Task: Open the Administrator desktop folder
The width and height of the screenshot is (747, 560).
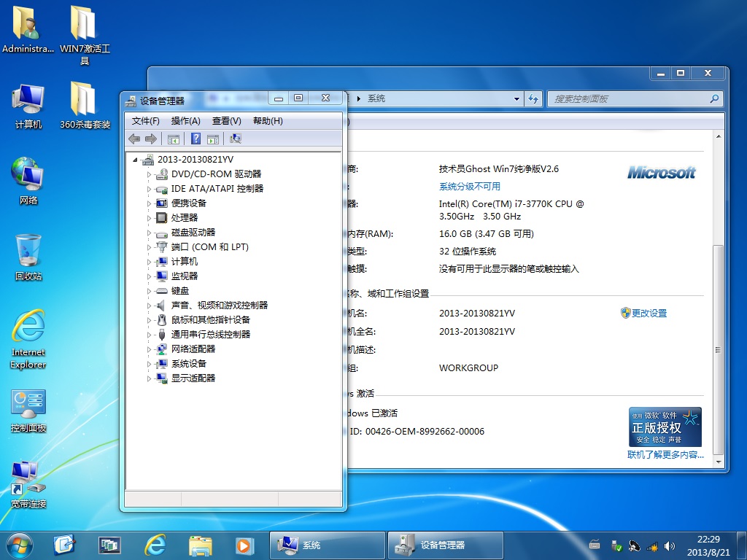Action: (x=28, y=29)
